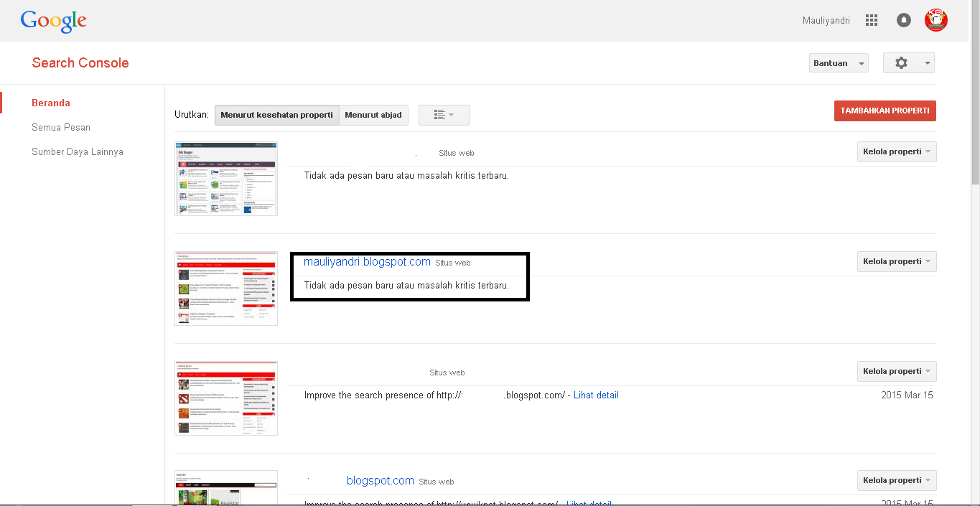Open the mauliyandri.blogspot.com property link
This screenshot has height=506, width=980.
pyautogui.click(x=367, y=262)
